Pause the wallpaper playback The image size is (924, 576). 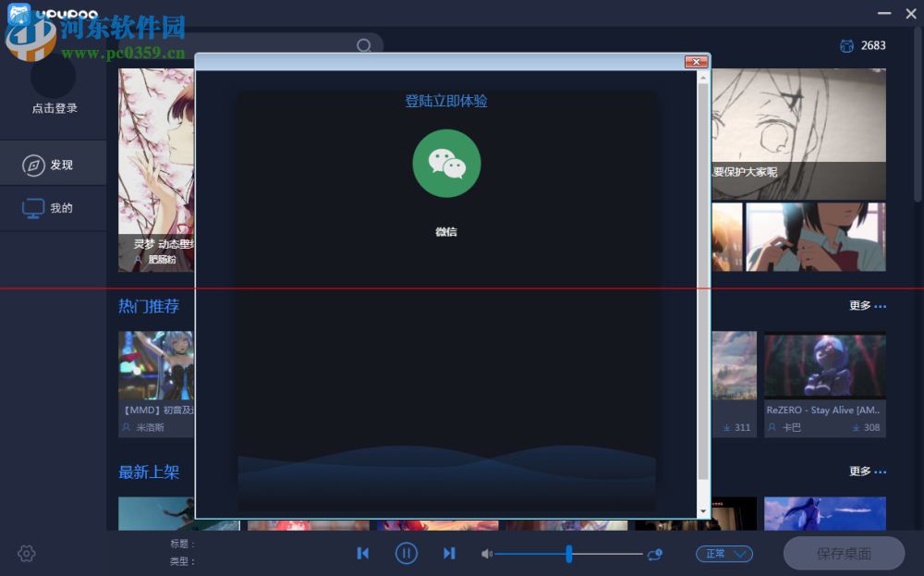(406, 553)
